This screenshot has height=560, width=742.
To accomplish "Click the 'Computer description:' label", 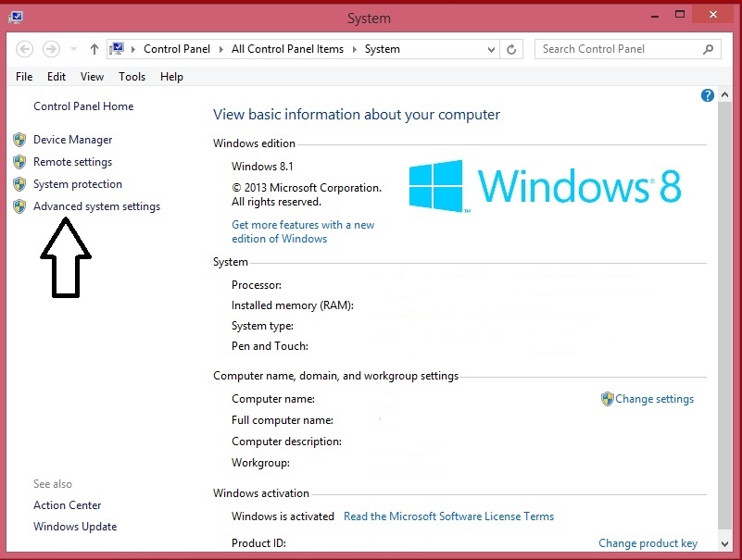I will pyautogui.click(x=286, y=442).
